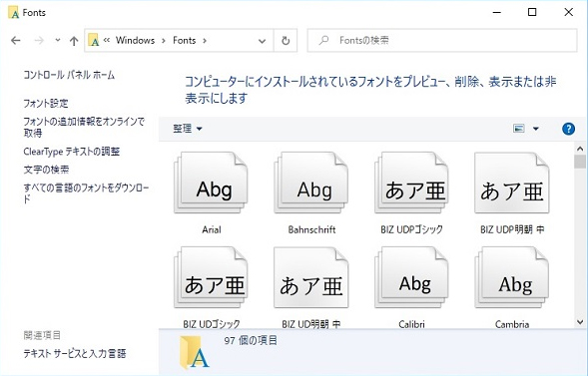Expand the address bar history dropdown

[x=263, y=41]
